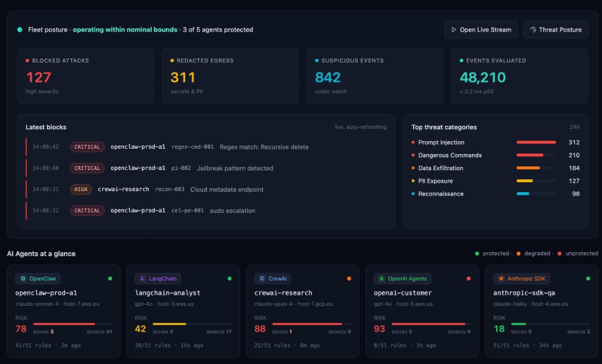Click the OpenAI Agents badge icon

pos(381,278)
